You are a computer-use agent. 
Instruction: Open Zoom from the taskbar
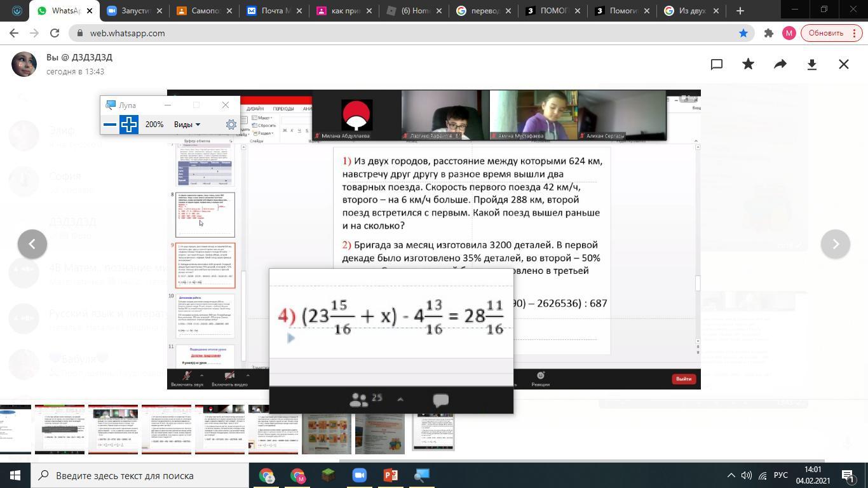[359, 475]
